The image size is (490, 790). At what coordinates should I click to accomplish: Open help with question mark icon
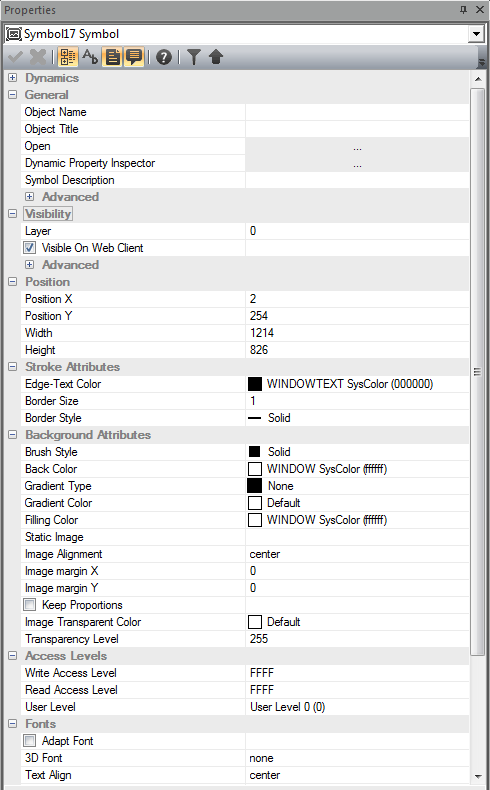coord(164,57)
